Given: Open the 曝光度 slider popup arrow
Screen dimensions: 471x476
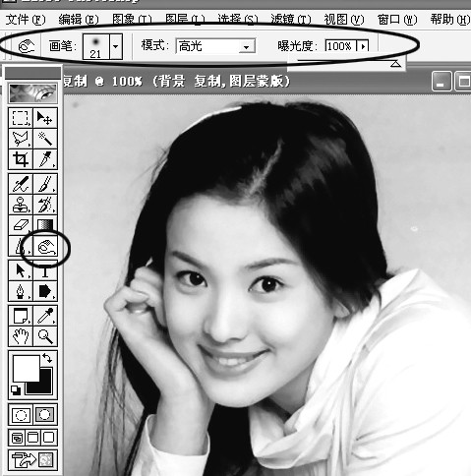Looking at the screenshot, I should pos(363,46).
